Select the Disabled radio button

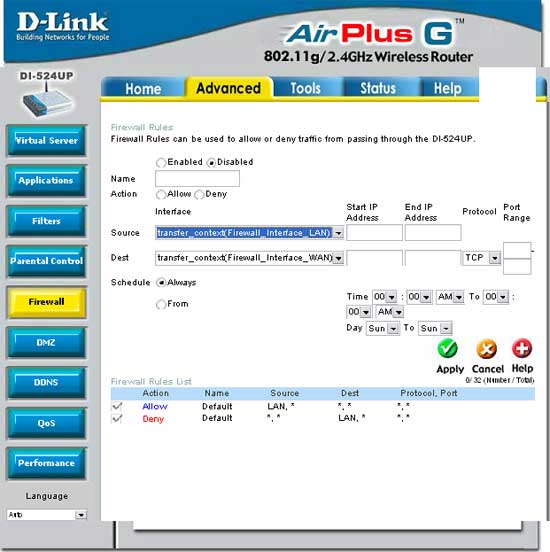click(211, 162)
